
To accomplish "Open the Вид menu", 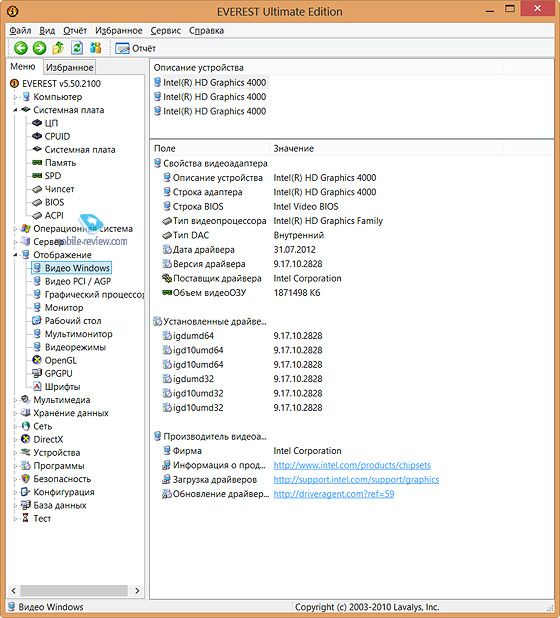I will tap(47, 30).
